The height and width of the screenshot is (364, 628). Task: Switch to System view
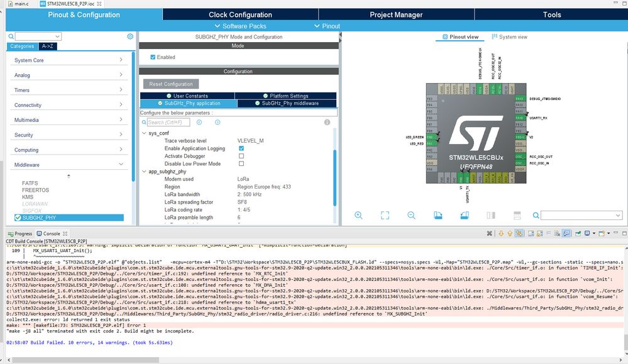click(509, 37)
